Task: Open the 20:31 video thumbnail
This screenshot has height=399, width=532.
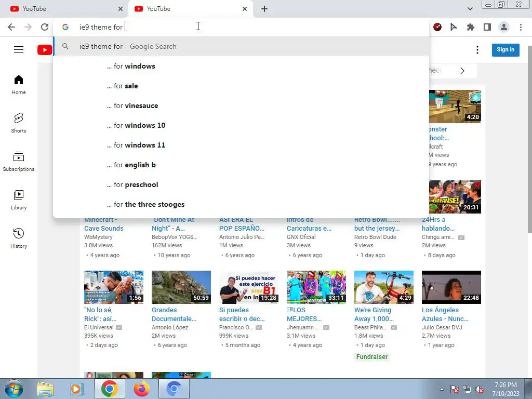Action: 455,197
